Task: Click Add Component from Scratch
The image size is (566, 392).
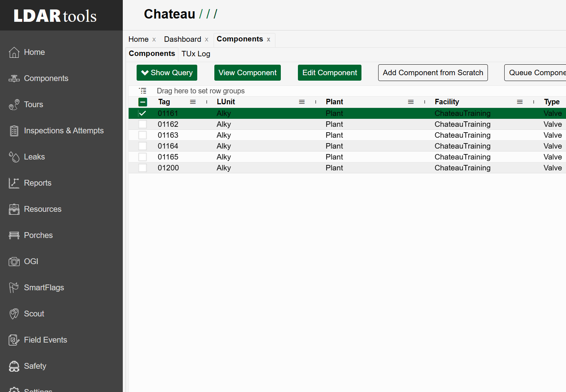Action: pos(433,73)
